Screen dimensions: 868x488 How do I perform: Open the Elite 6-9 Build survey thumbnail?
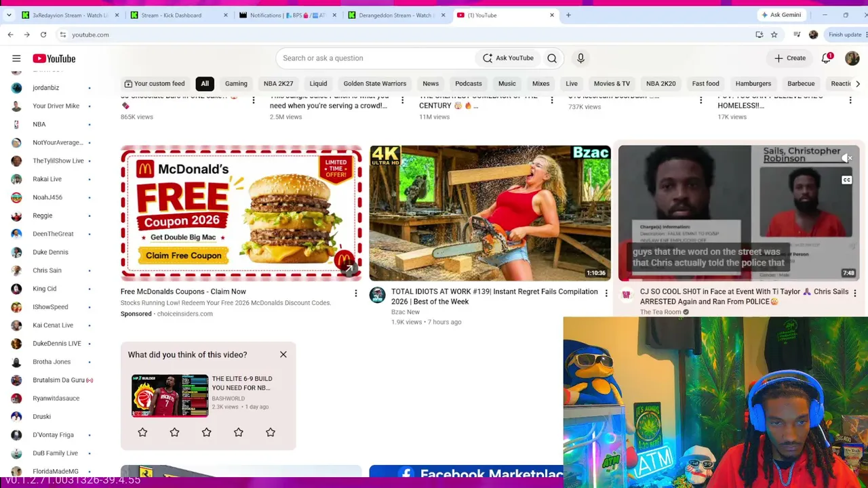pos(170,396)
